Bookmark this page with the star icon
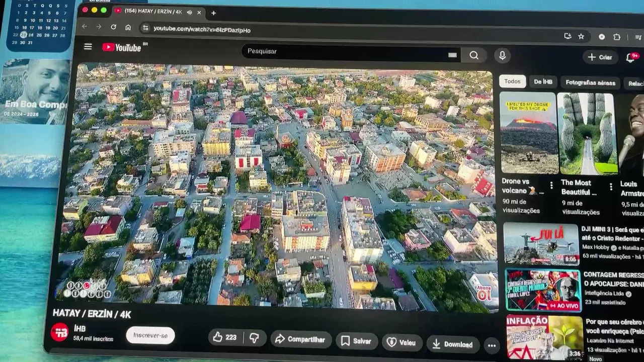Viewport: 644px width, 362px height. [x=581, y=36]
